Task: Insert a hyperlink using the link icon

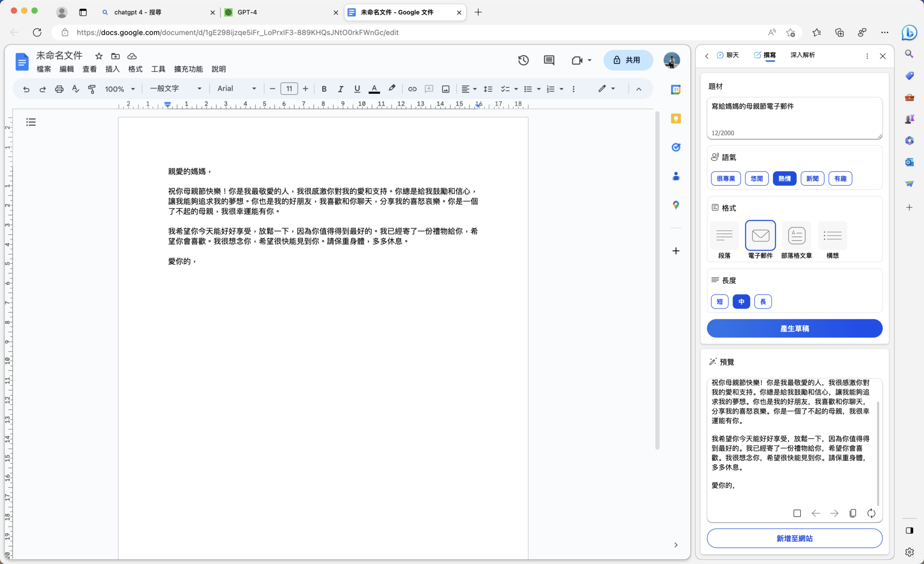Action: [x=412, y=89]
